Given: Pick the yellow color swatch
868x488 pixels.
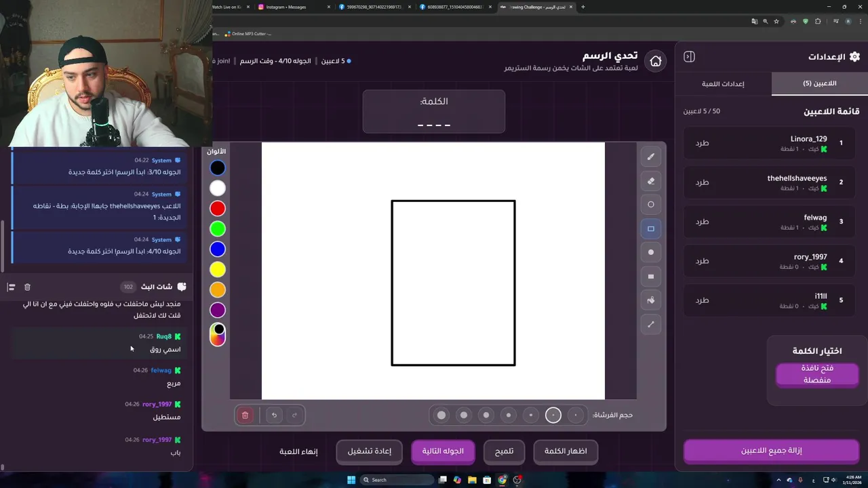Looking at the screenshot, I should (217, 269).
